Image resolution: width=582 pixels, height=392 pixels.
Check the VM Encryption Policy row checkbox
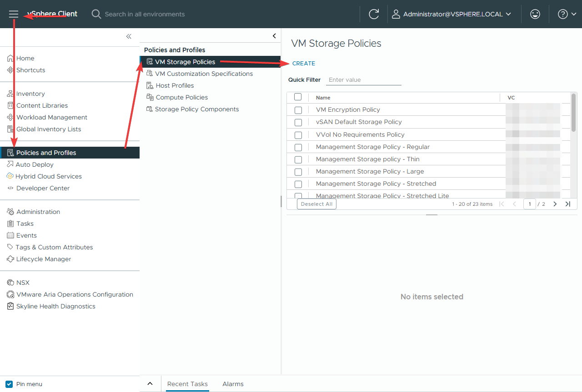tap(298, 110)
